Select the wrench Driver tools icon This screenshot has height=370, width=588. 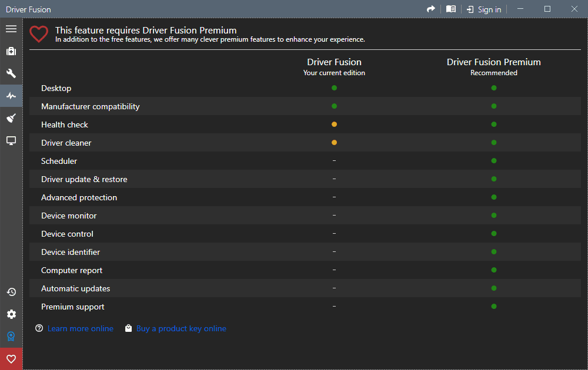11,73
